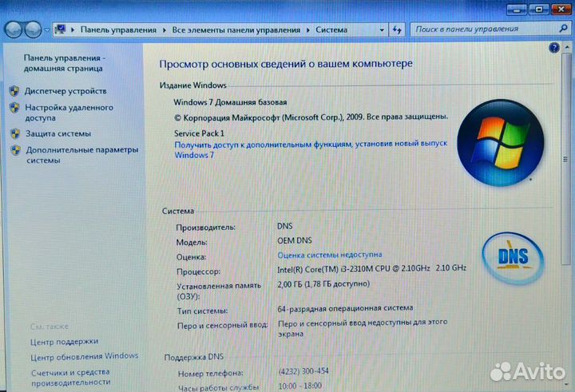The image size is (575, 392).
Task: Open Защита системы link
Action: click(x=58, y=133)
